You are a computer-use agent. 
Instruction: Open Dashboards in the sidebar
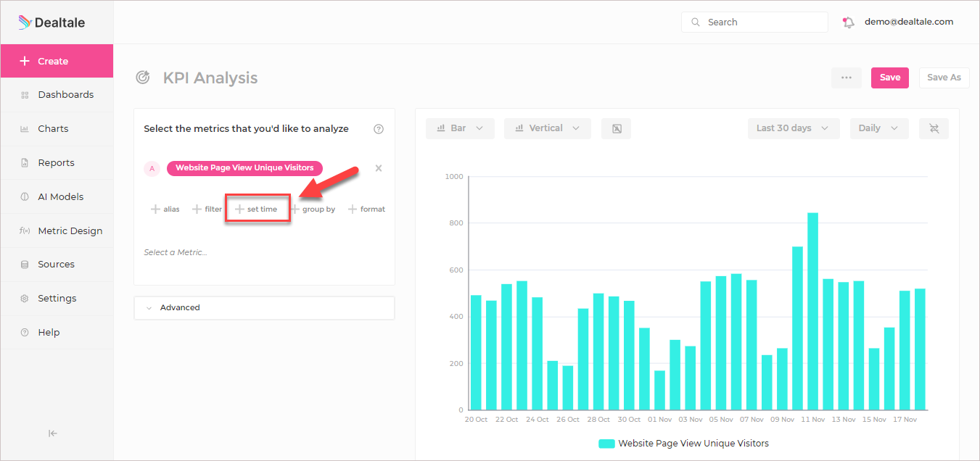point(57,95)
